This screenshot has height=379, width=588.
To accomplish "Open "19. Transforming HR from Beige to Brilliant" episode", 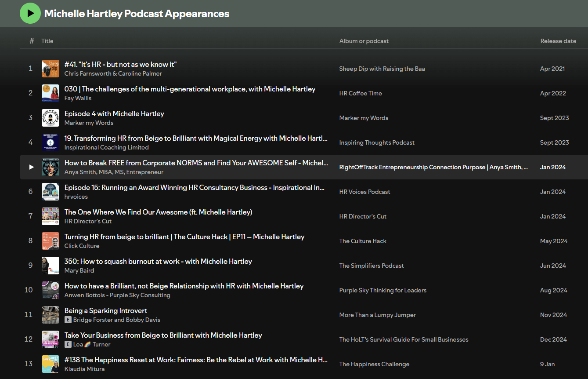I will click(196, 138).
